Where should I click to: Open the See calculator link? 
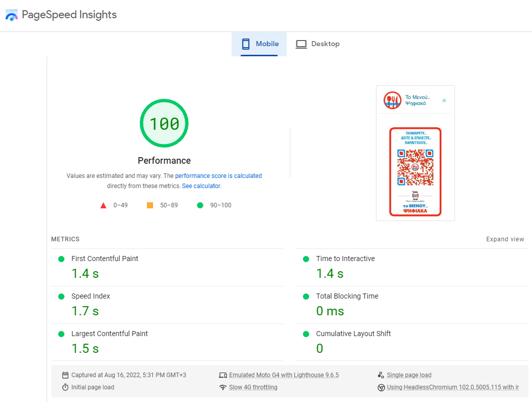coord(201,186)
